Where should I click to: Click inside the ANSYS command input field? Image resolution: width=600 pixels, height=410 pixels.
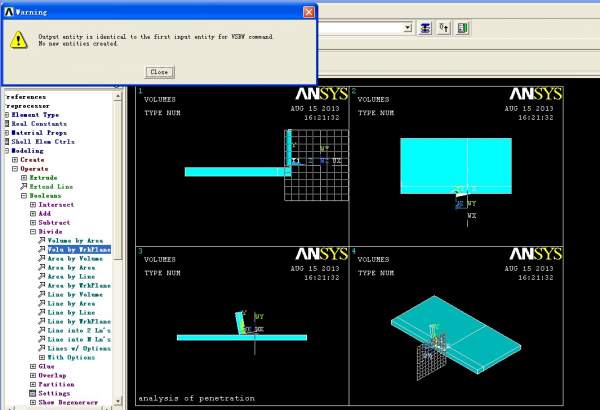360,28
